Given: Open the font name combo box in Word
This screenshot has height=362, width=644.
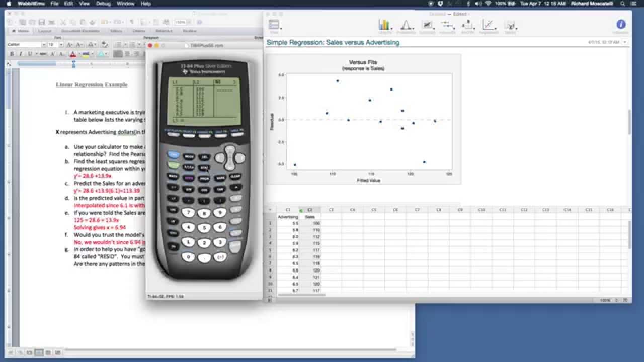Looking at the screenshot, I should click(x=26, y=45).
